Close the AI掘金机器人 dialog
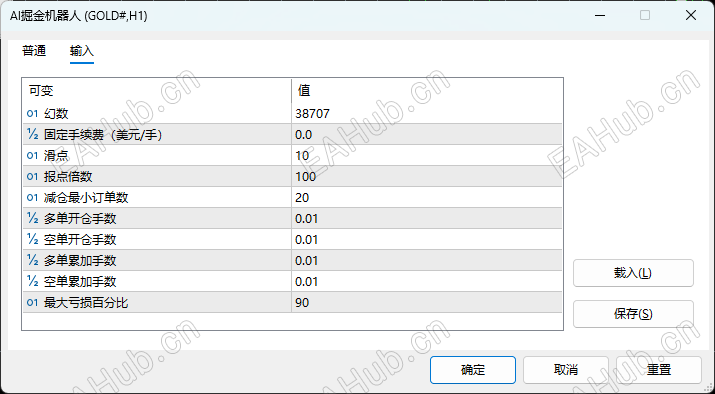 691,16
